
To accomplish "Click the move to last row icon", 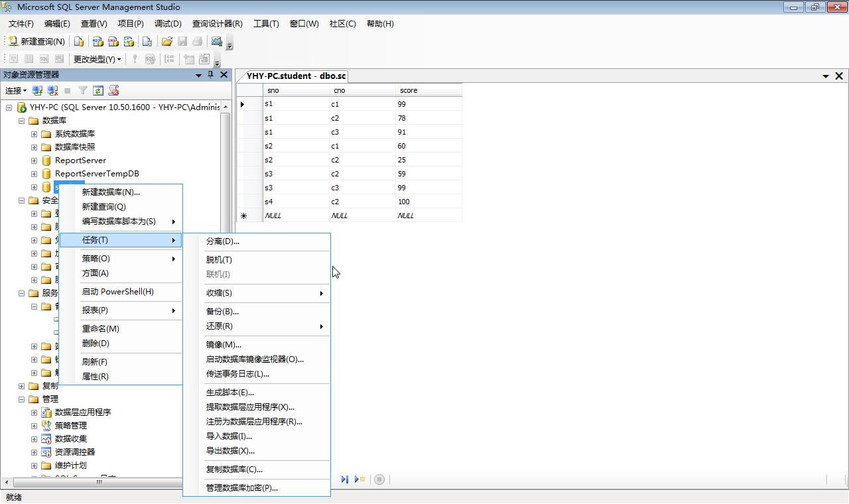I will point(345,479).
